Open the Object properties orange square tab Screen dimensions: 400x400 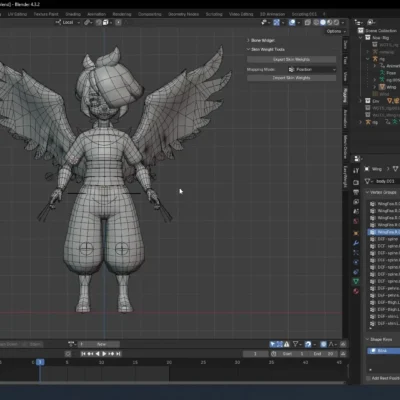[x=356, y=233]
